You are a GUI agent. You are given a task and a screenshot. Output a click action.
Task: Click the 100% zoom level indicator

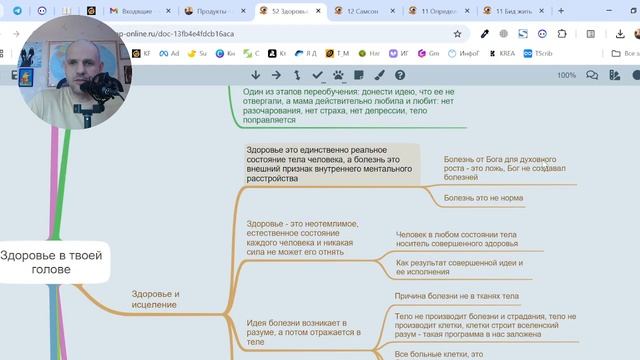pos(566,75)
